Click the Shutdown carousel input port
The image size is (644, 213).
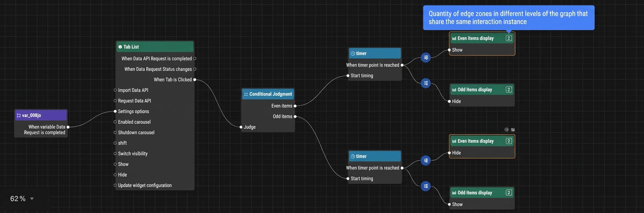click(115, 132)
